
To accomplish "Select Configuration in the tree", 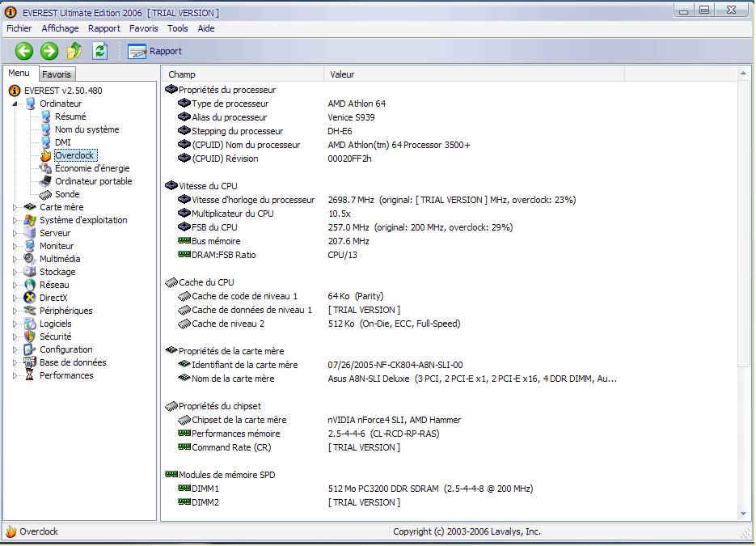I will (x=66, y=349).
